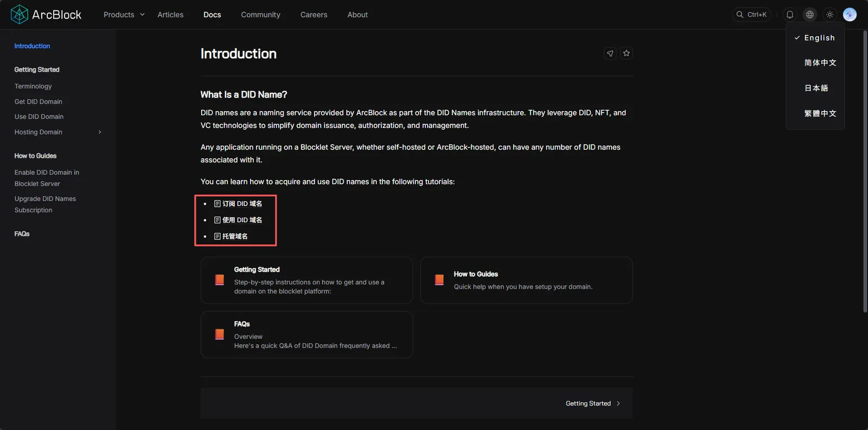This screenshot has width=868, height=430.
Task: Select English in the language menu
Action: tap(815, 38)
